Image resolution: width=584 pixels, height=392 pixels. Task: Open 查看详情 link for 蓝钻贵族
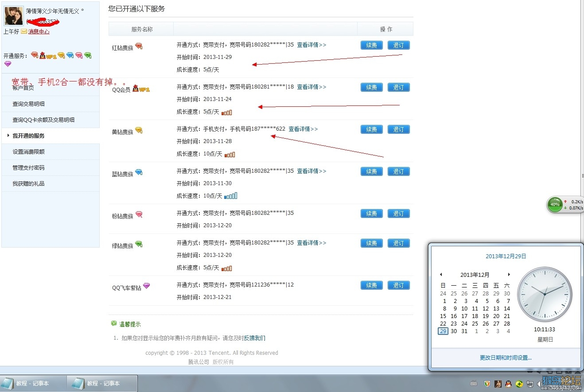click(311, 171)
